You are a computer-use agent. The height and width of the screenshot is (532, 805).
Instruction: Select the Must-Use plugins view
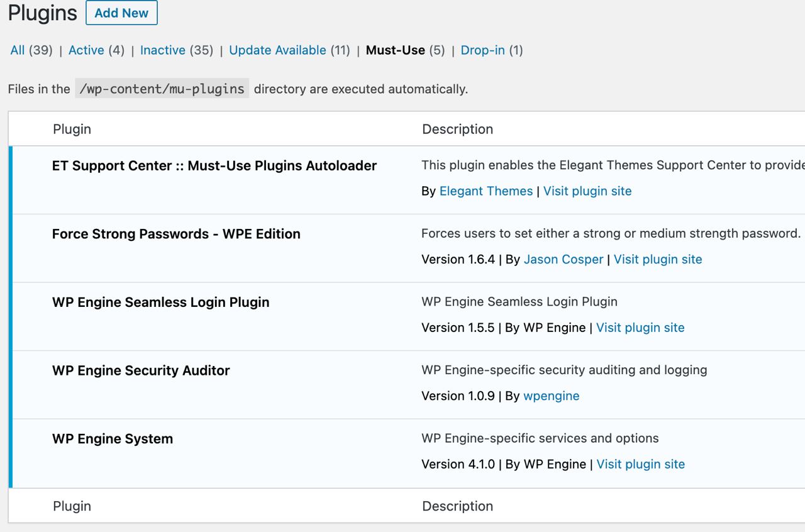tap(396, 50)
